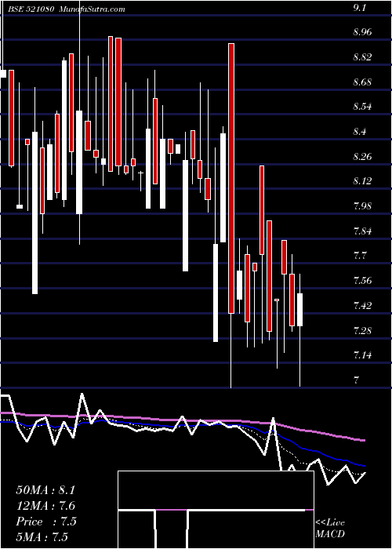Click the BSE 521080 ticker label
Screen dimensions: 392x549
click(31, 9)
